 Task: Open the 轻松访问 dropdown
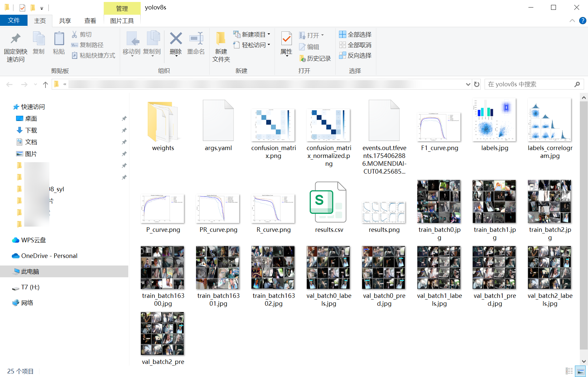(269, 45)
